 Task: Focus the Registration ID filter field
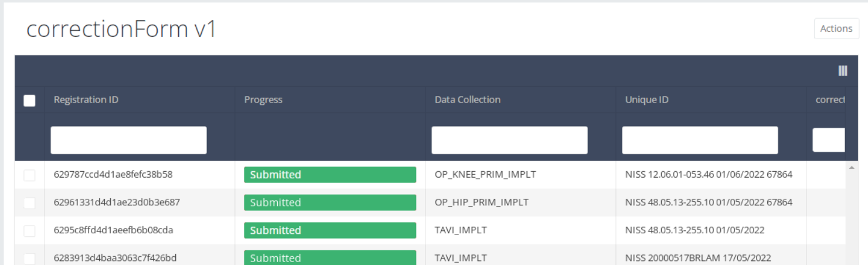coord(128,140)
